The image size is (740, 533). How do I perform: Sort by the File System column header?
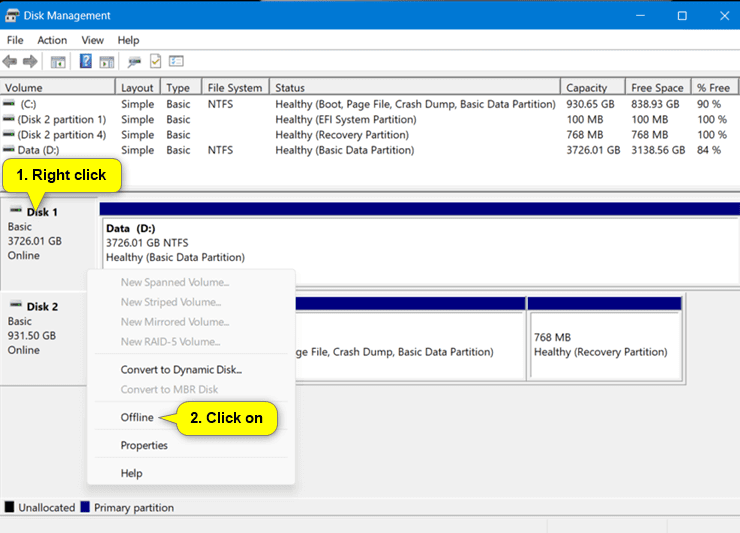pyautogui.click(x=235, y=88)
